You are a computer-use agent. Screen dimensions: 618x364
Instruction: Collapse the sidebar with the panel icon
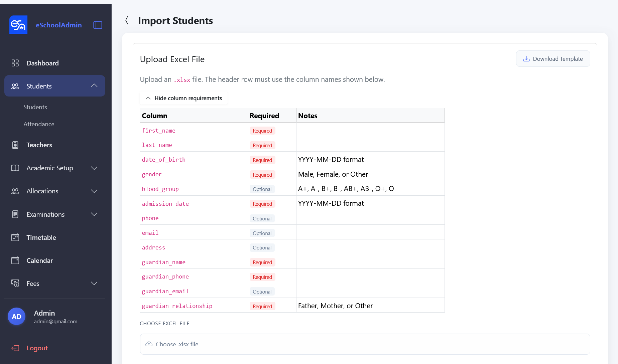tap(98, 25)
